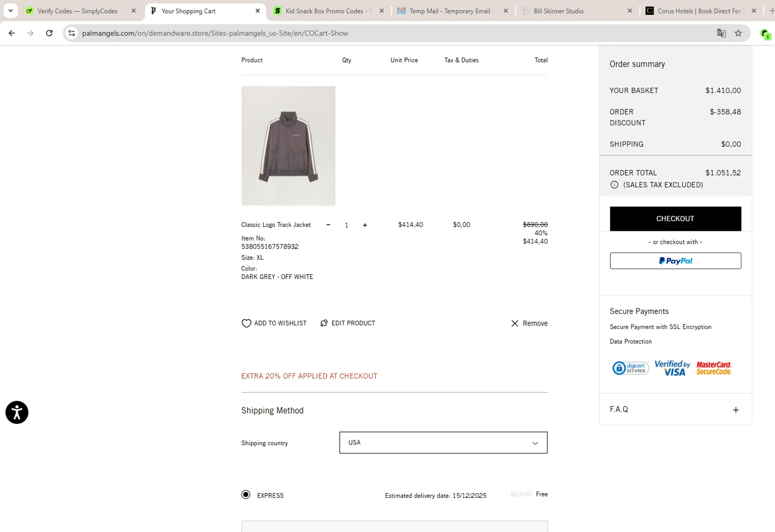Reload the shopping cart page
Image resolution: width=775 pixels, height=532 pixels.
coord(49,33)
